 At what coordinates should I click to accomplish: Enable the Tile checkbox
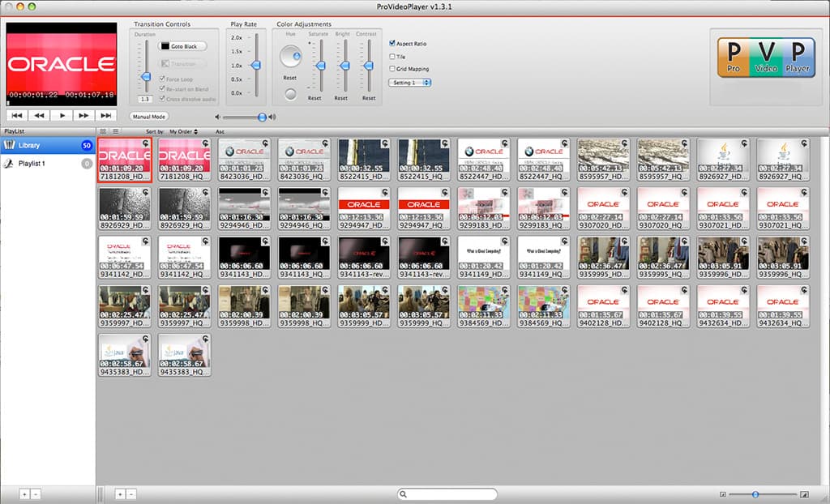[x=392, y=56]
